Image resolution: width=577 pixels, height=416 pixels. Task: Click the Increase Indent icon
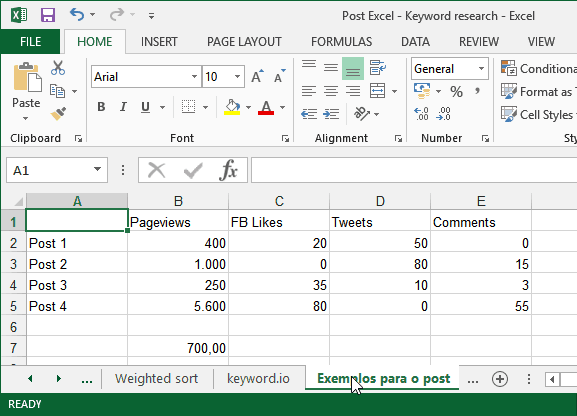[331, 114]
